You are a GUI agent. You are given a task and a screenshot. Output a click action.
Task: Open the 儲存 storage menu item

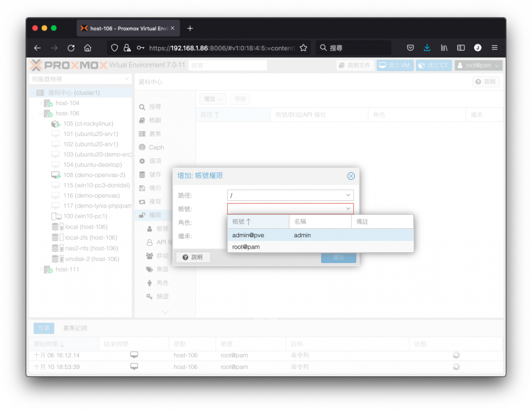155,174
